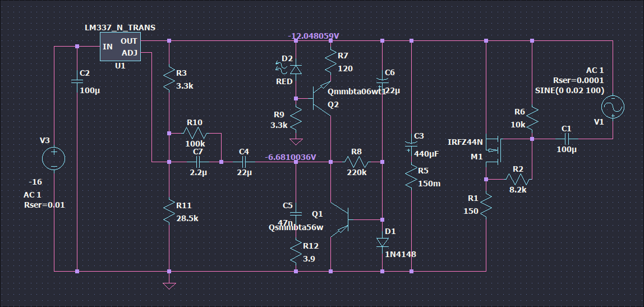644x307 pixels.
Task: Select resistor R5 symbol
Action: (x=411, y=177)
